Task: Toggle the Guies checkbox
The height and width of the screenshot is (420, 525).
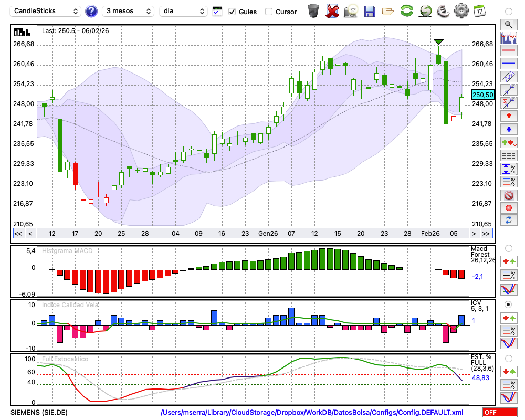Action: [232, 12]
